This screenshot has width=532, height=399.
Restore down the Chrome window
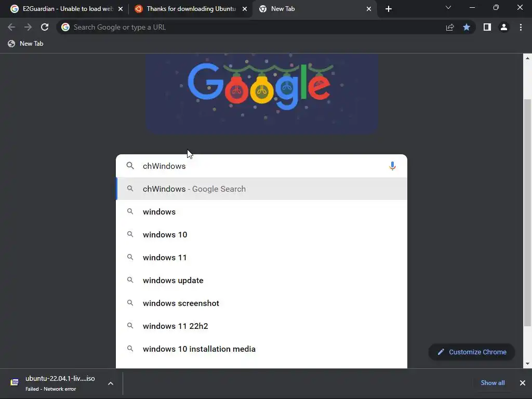(496, 7)
